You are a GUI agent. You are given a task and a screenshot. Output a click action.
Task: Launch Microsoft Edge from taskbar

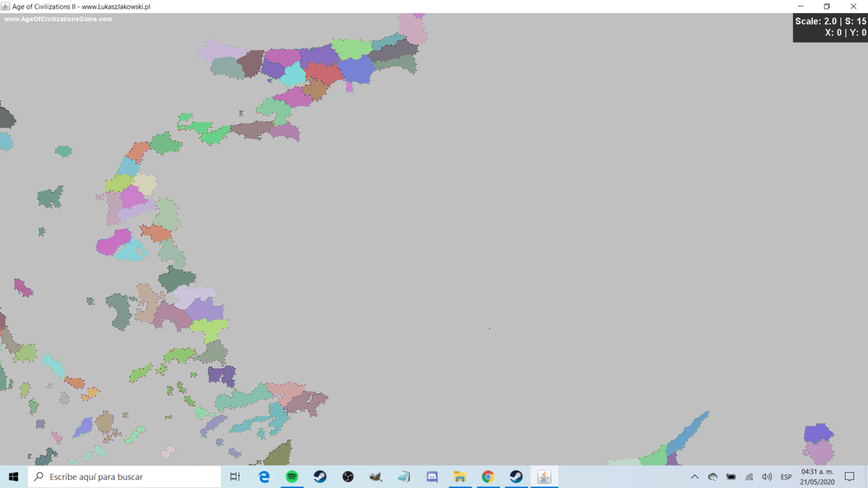coord(264,476)
